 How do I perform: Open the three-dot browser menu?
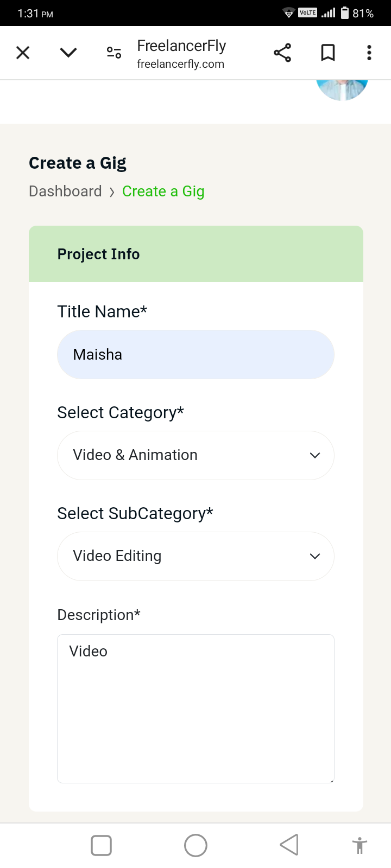tap(369, 53)
